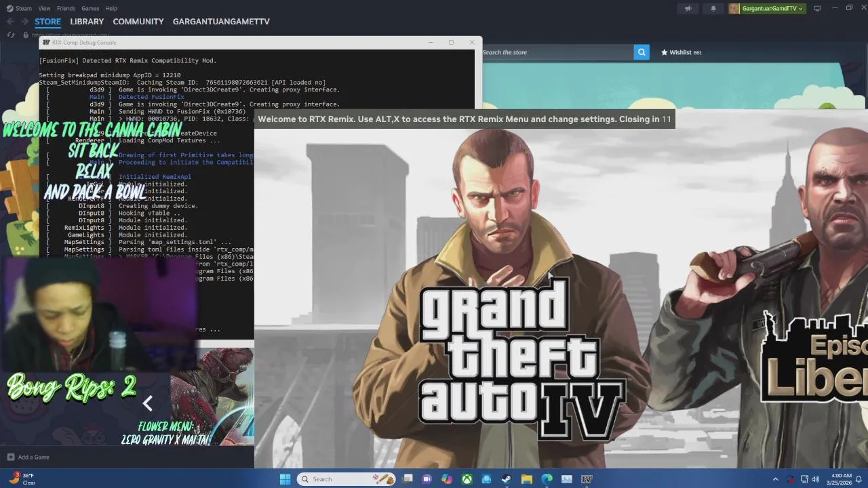Viewport: 868px width, 488px height.
Task: Click Add a Game in Steam
Action: (28, 457)
